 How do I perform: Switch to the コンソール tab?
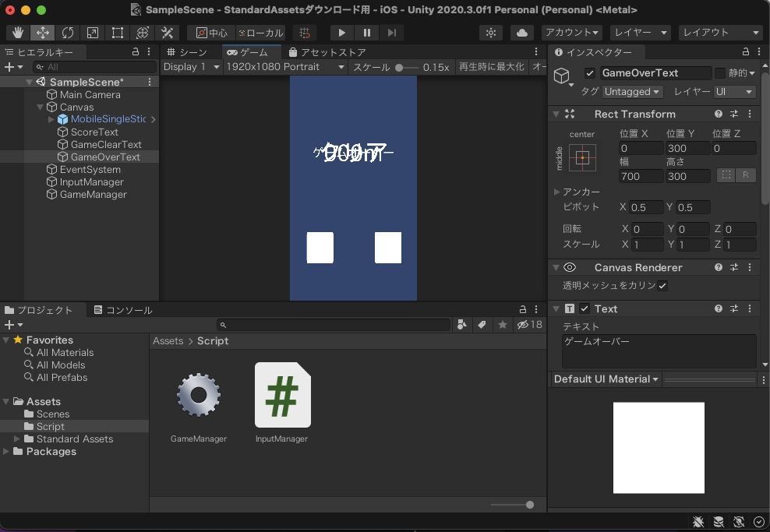[123, 310]
